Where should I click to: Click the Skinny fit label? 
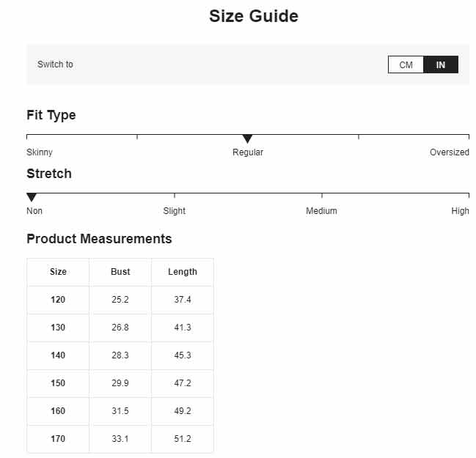click(40, 152)
